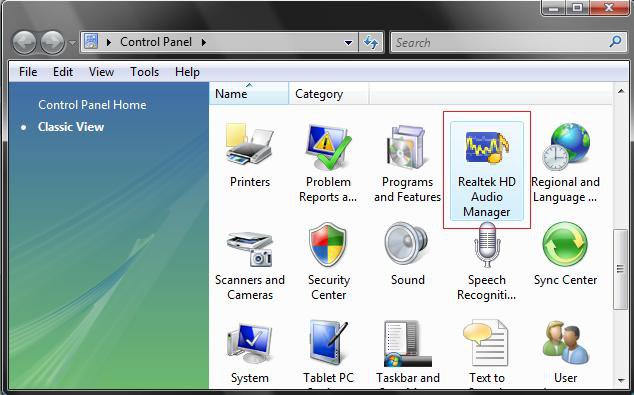Click the Back navigation arrow button
634x395 pixels.
point(24,42)
